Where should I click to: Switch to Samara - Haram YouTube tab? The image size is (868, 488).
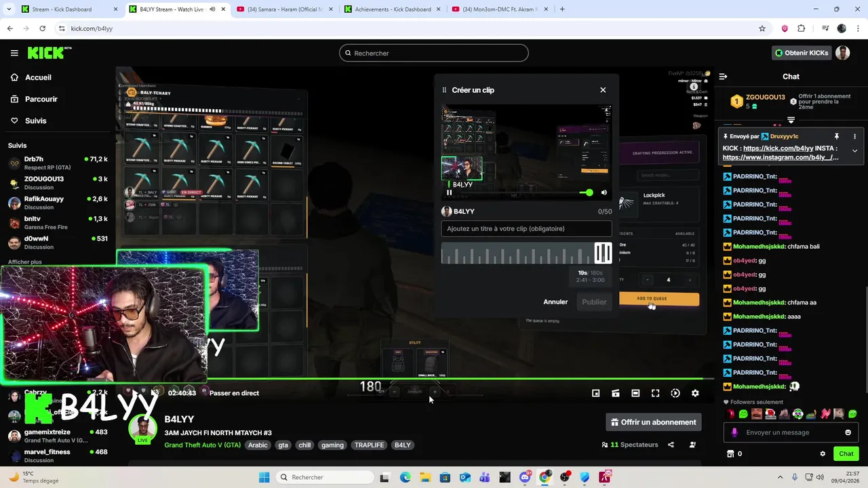coord(285,9)
